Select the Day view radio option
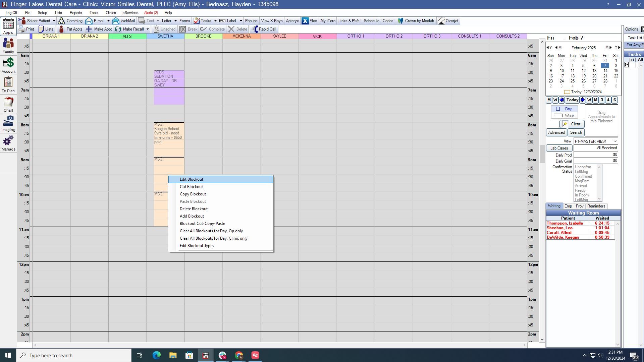The height and width of the screenshot is (362, 644). click(558, 109)
